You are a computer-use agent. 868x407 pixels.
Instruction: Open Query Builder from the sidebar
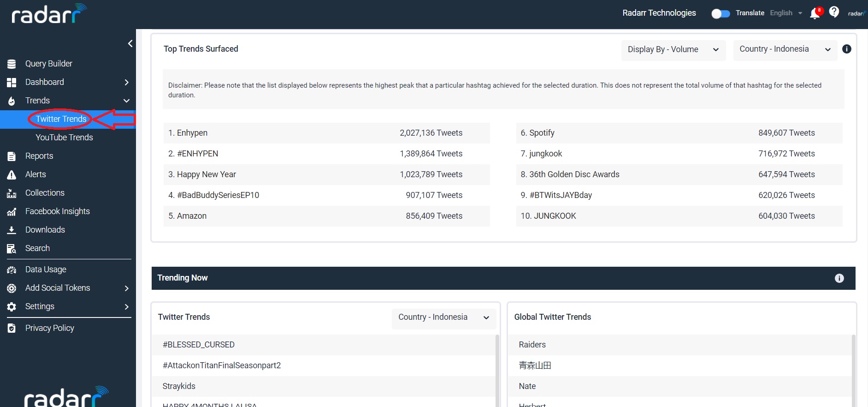(49, 64)
